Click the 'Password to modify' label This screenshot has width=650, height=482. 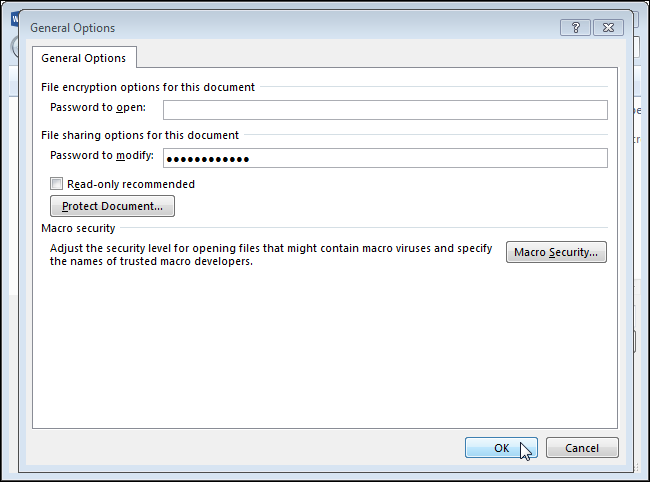(x=101, y=156)
